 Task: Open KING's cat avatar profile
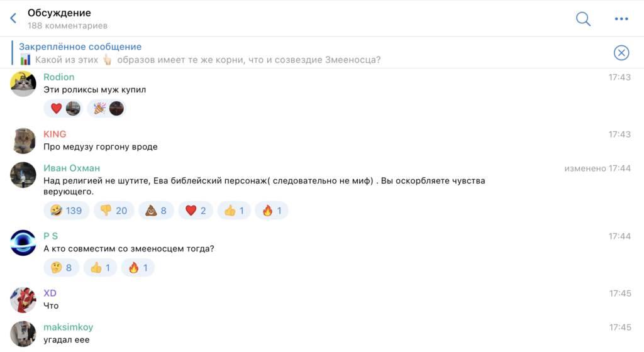coord(23,141)
